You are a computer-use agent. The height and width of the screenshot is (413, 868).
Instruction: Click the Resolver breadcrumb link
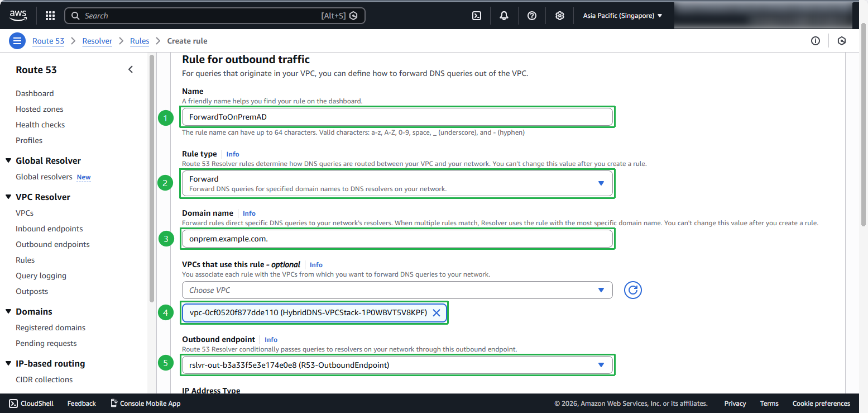[x=97, y=41]
